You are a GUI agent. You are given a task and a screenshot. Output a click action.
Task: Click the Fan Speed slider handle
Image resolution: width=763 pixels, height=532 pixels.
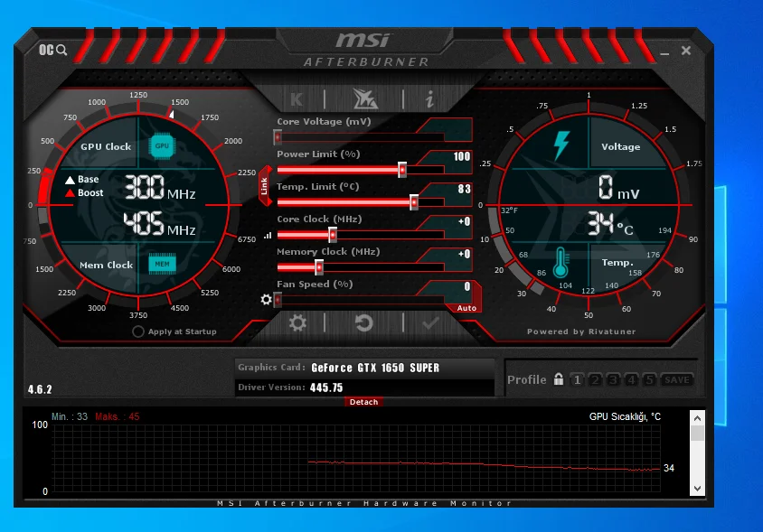278,300
